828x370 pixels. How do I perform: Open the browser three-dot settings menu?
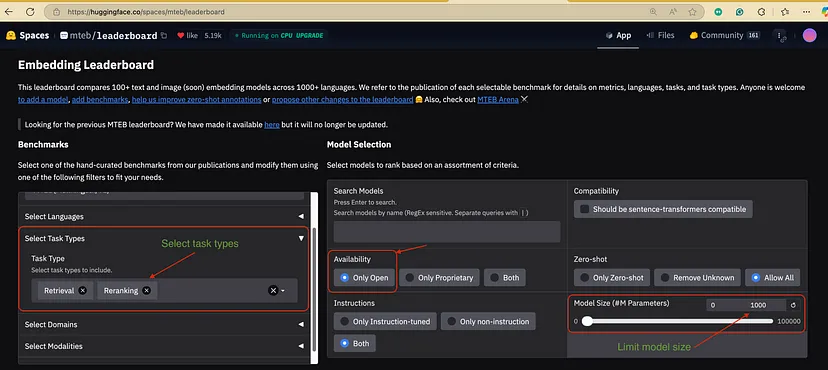[806, 12]
